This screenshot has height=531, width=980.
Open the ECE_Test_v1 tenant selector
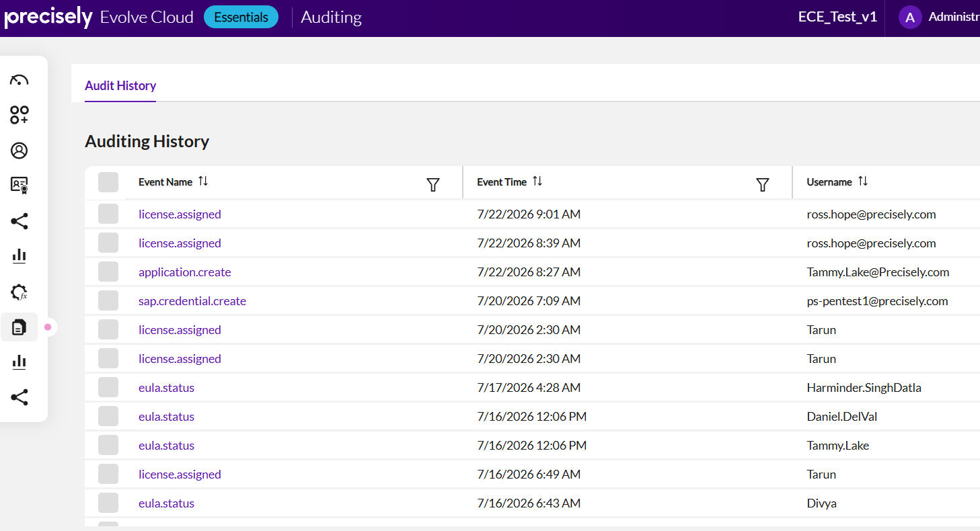point(837,17)
